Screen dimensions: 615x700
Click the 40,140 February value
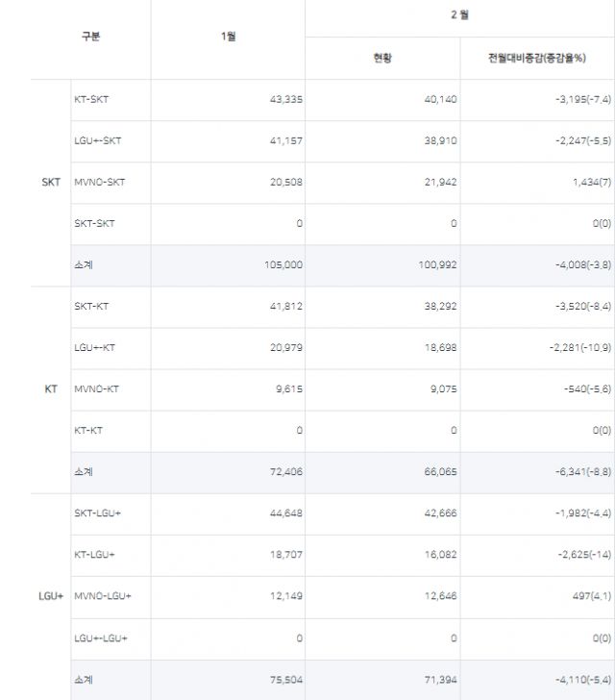(440, 99)
